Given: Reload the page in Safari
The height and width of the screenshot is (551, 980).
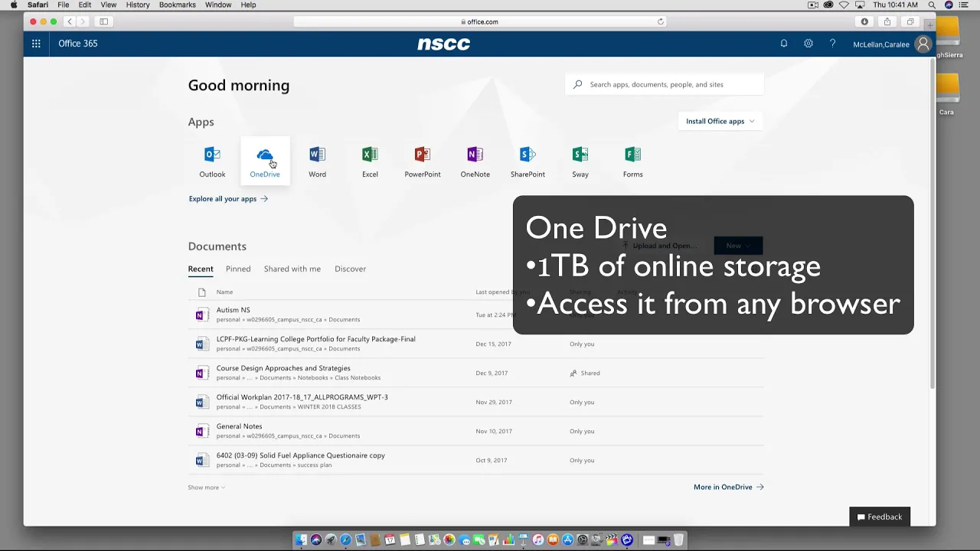Looking at the screenshot, I should tap(660, 21).
